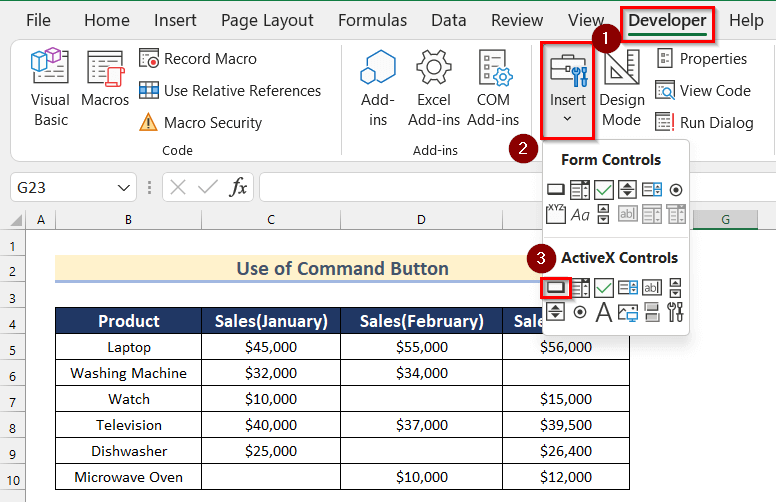Insert an ActiveX Image control
Image resolution: width=776 pixels, height=502 pixels.
[628, 312]
